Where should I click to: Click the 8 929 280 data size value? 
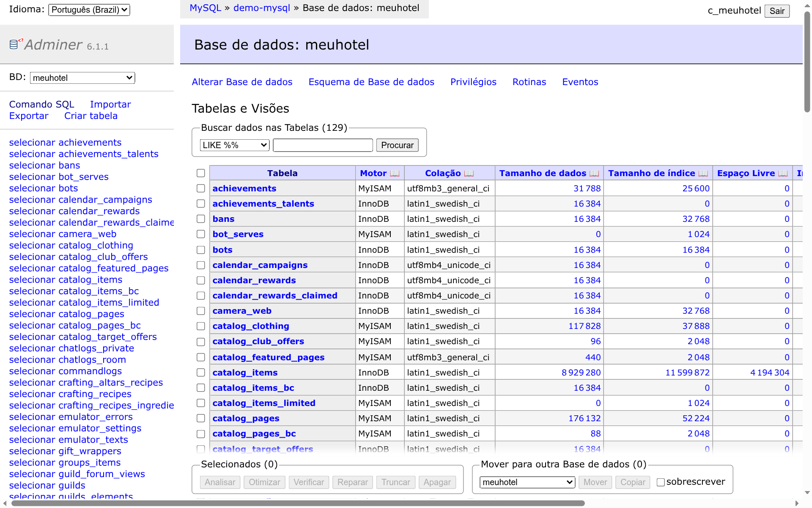[581, 373]
